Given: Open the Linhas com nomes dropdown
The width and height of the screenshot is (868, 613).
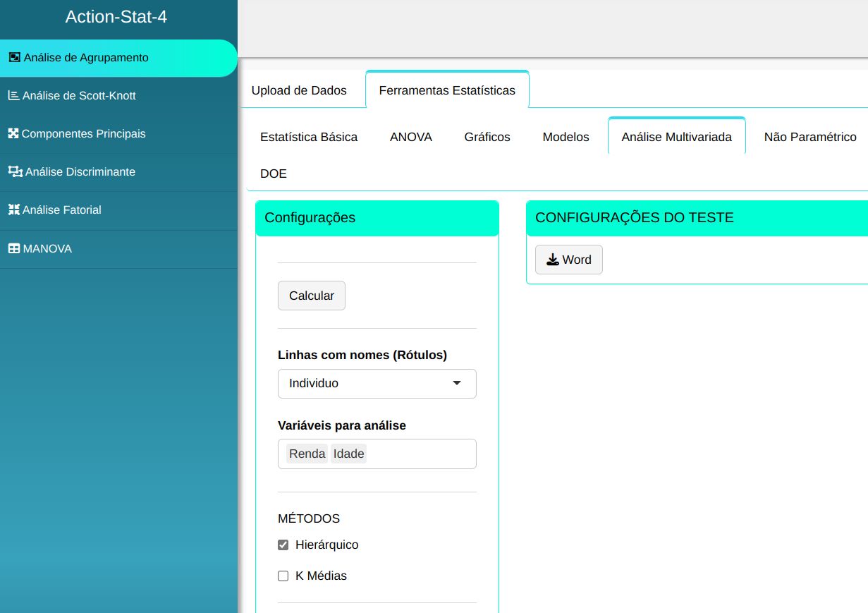Looking at the screenshot, I should (x=377, y=383).
